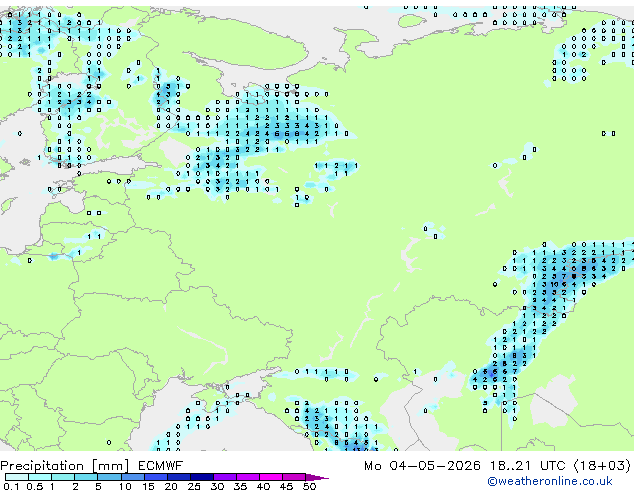Click the '20' legend scale label

point(171,486)
